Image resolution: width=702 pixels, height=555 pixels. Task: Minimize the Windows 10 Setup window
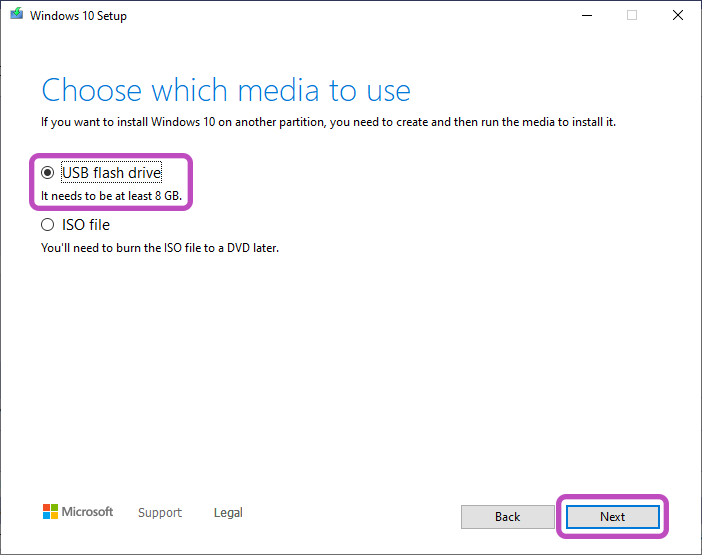click(585, 16)
